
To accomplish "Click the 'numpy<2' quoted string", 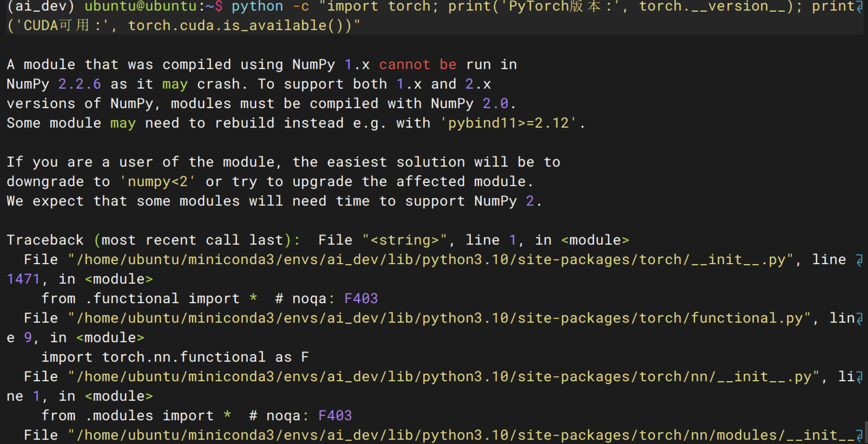I will [158, 182].
